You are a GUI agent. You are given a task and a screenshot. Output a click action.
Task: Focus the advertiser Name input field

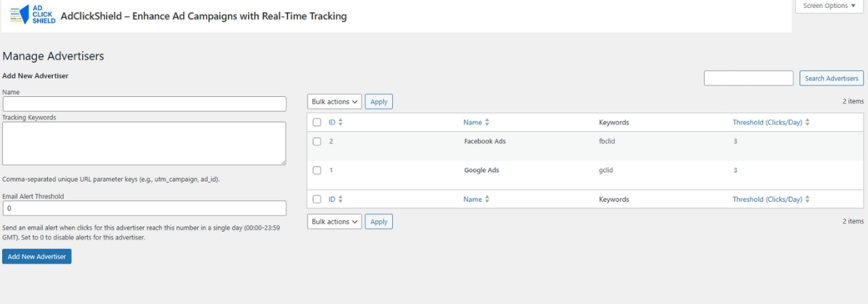coord(145,104)
